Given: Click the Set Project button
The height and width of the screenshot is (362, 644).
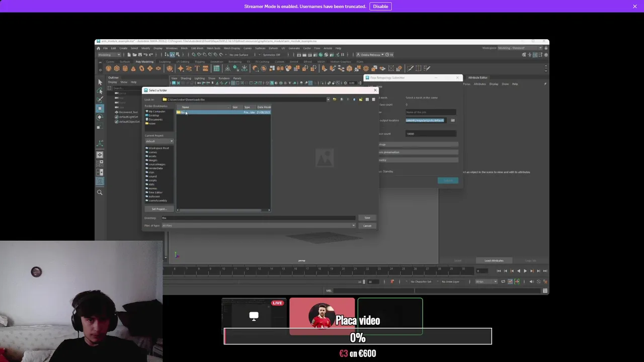Looking at the screenshot, I should (x=159, y=209).
